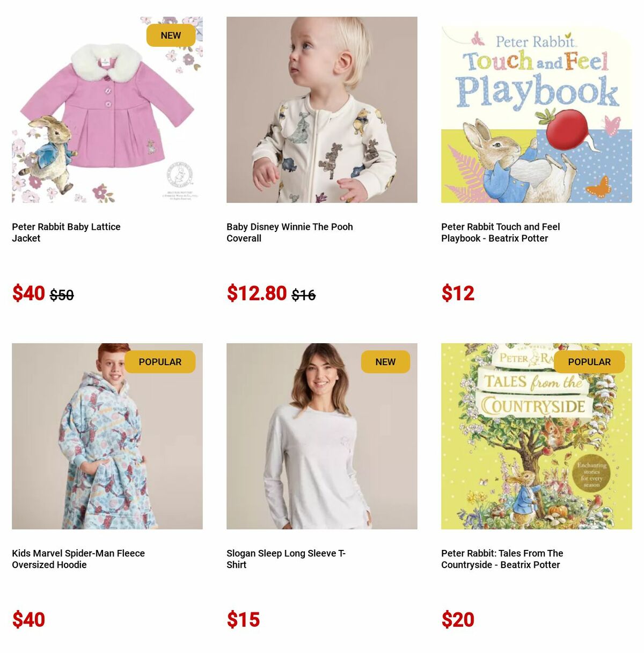Click the $20 price of Countryside book

[x=458, y=620]
